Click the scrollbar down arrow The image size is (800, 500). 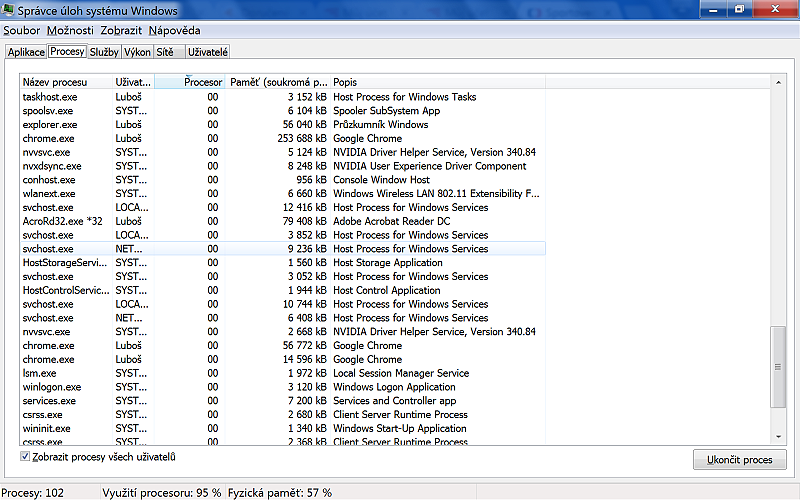779,436
